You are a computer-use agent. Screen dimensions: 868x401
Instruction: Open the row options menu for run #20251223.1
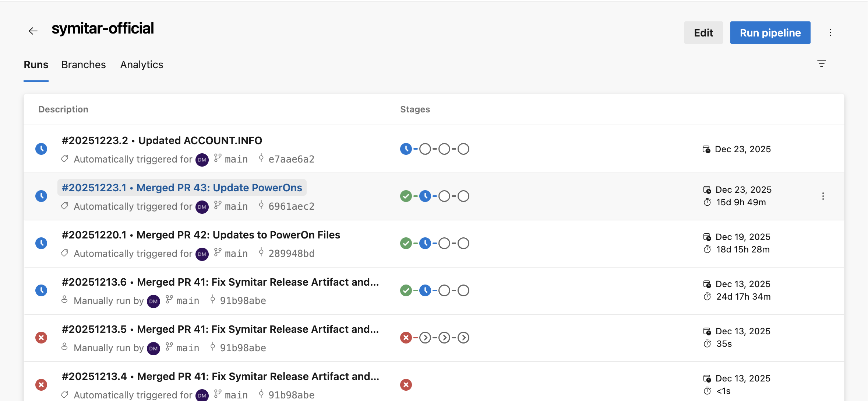click(823, 196)
